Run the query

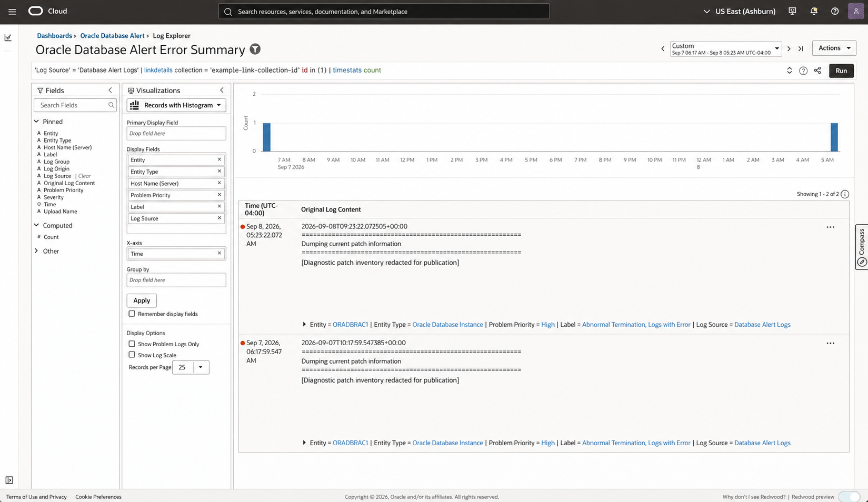point(841,71)
